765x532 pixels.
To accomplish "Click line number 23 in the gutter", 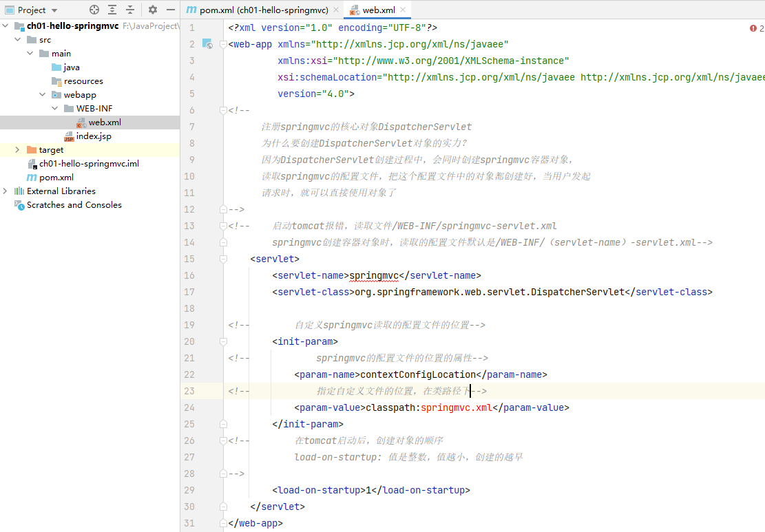I will point(189,391).
